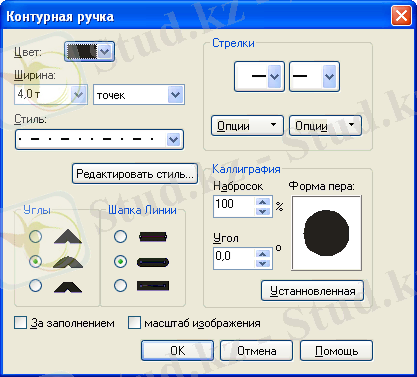Select the round line cap radio button

point(120,261)
